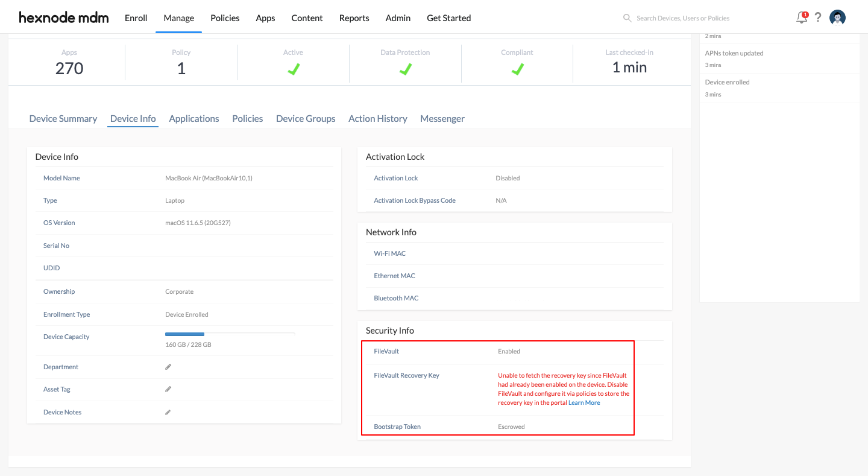Click the 160 GB / 228 GB text
The height and width of the screenshot is (476, 868).
(x=188, y=344)
